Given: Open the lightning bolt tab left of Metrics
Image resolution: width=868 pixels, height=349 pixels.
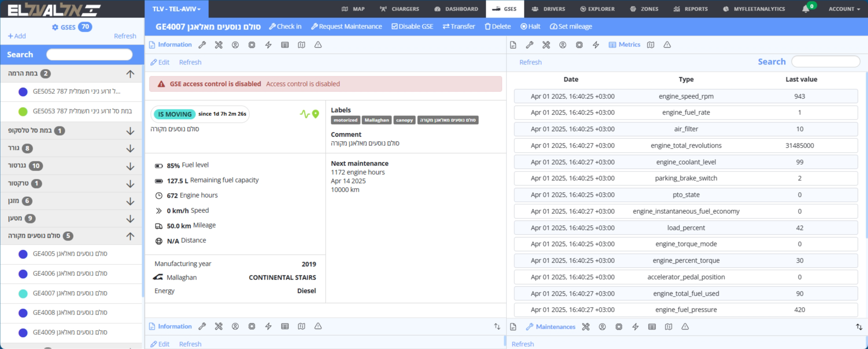Looking at the screenshot, I should click(x=596, y=45).
